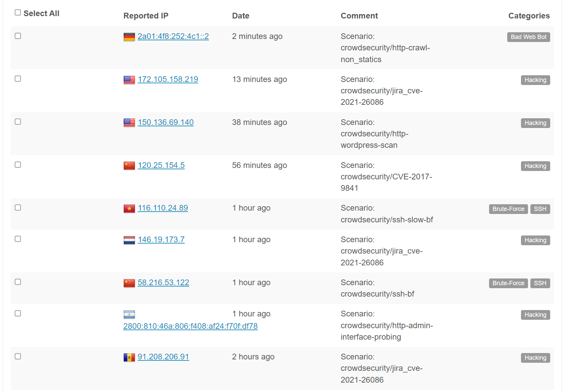The image size is (568, 392).
Task: Check the row for 172.105.158.219
Action: tap(18, 79)
